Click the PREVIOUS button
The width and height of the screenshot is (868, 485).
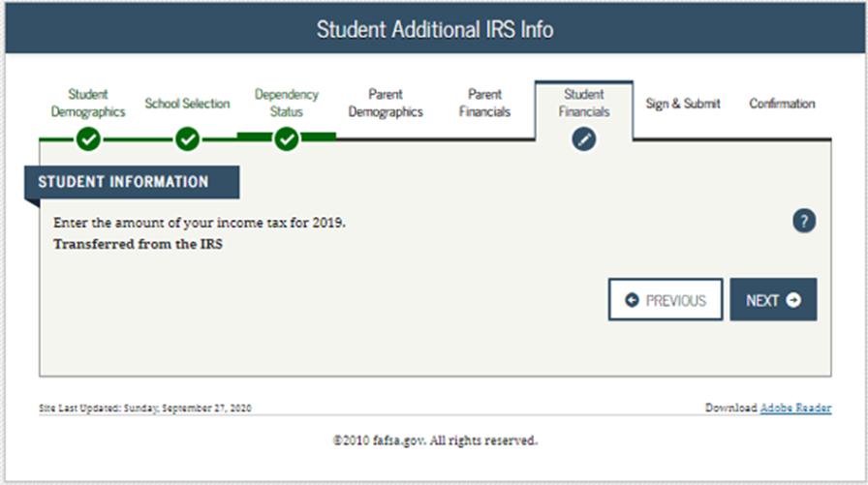(666, 300)
